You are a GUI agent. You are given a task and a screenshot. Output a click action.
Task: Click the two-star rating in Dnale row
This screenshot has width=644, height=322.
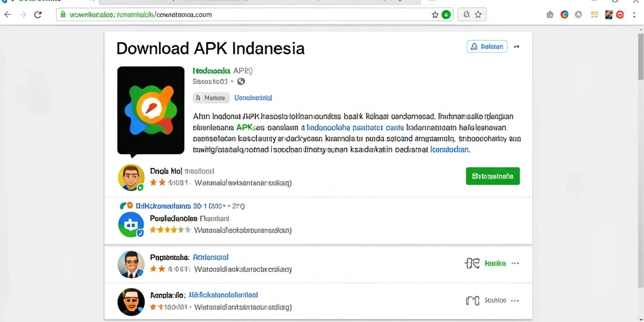(158, 183)
